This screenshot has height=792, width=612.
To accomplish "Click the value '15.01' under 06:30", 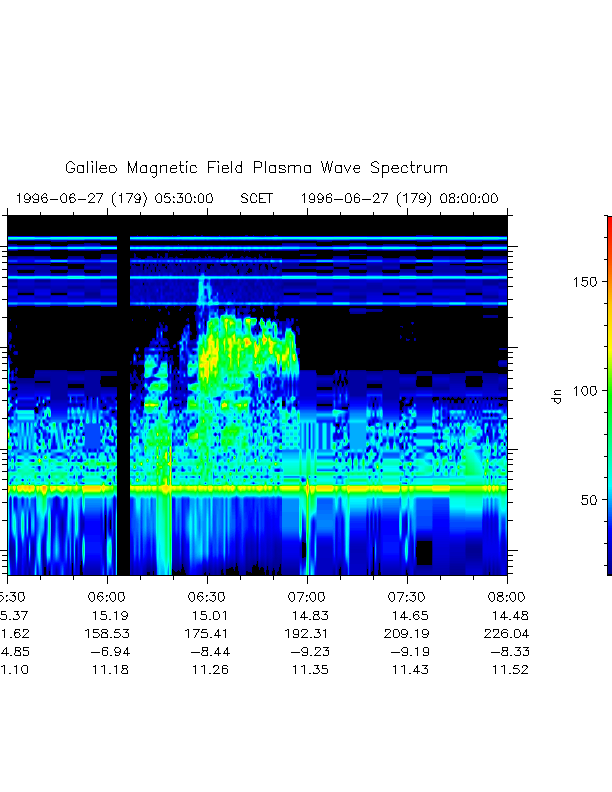I will (210, 616).
